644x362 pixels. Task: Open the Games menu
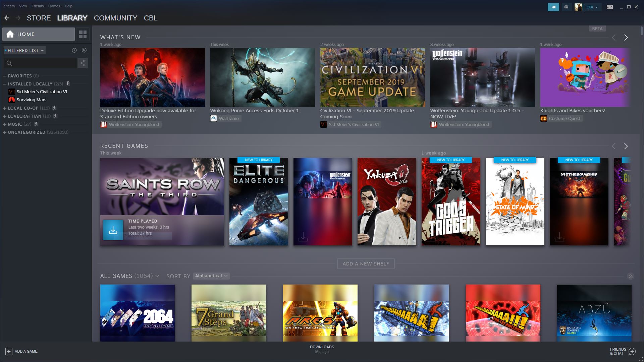(54, 6)
